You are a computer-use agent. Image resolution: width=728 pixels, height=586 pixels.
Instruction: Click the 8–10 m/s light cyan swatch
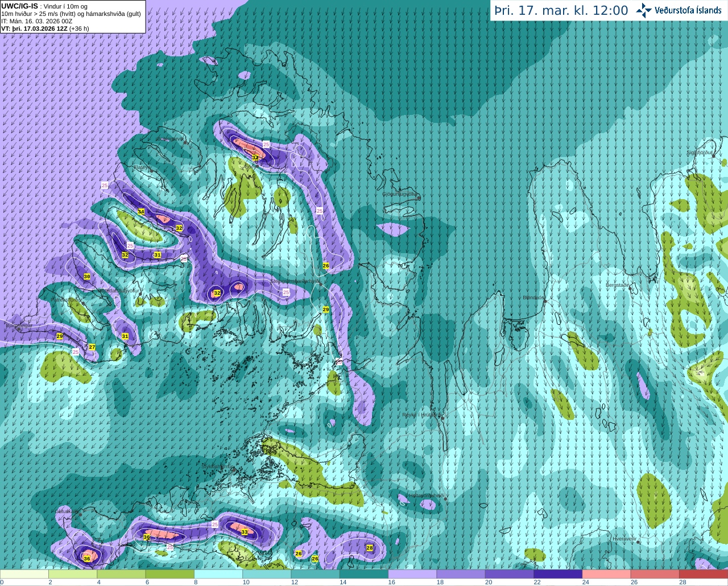click(218, 574)
